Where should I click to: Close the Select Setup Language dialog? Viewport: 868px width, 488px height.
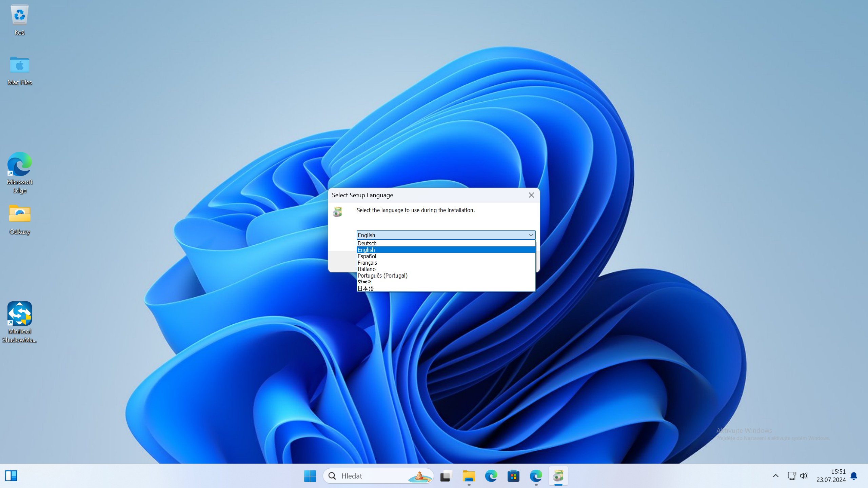click(531, 195)
